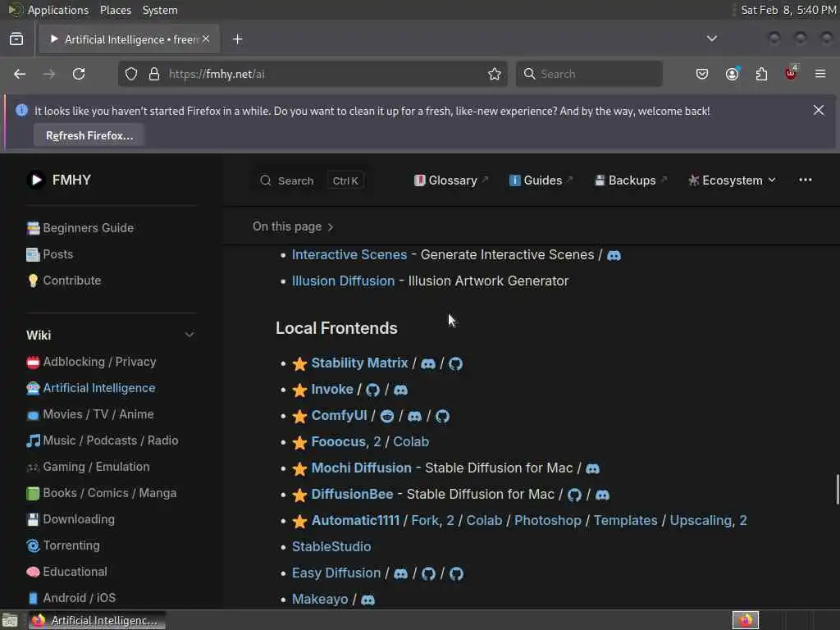Open Automatic1111 Templates link
Image resolution: width=840 pixels, height=630 pixels.
coord(625,521)
